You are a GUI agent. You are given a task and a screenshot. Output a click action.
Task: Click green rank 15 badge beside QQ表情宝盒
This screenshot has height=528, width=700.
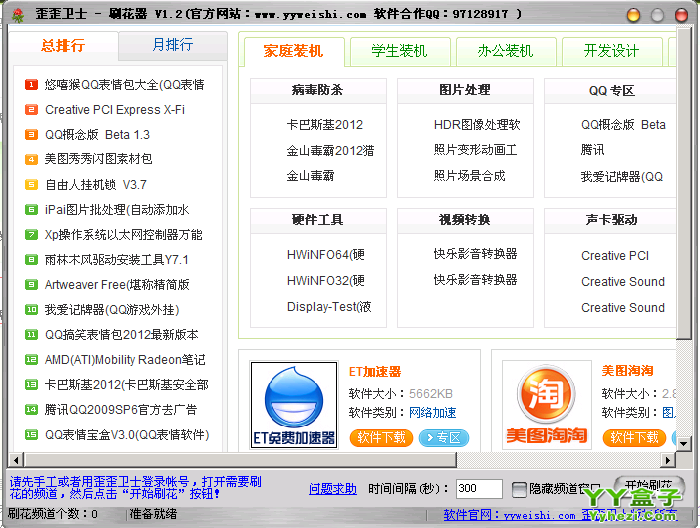point(32,435)
